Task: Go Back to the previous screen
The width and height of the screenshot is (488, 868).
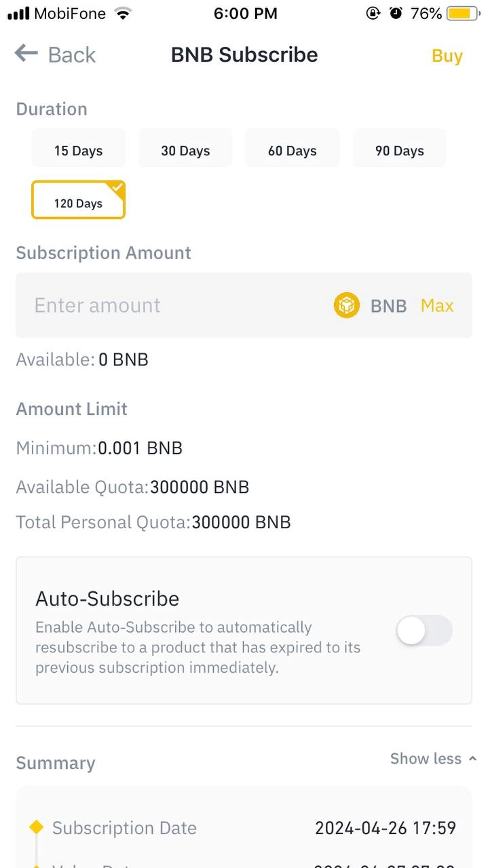Action: 56,54
